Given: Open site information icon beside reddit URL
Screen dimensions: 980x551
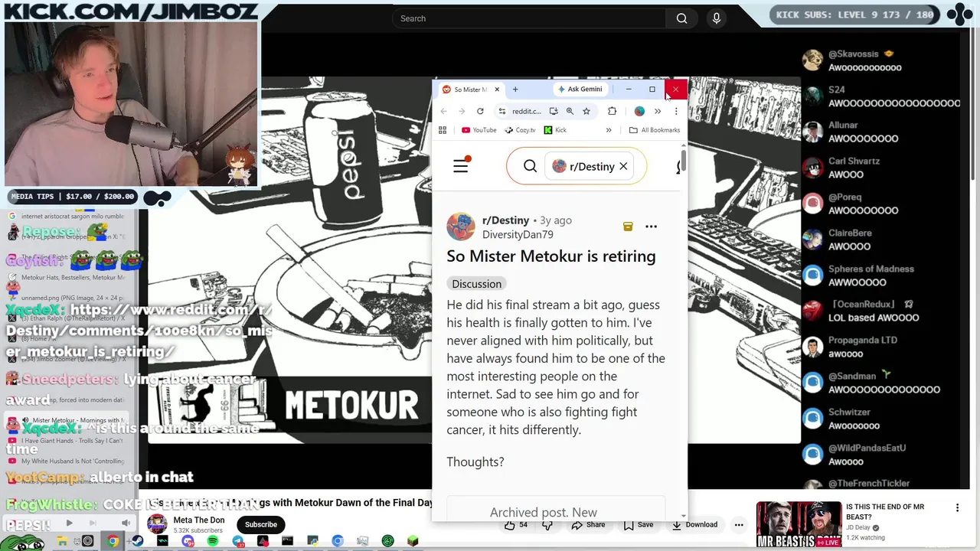Looking at the screenshot, I should pyautogui.click(x=501, y=111).
